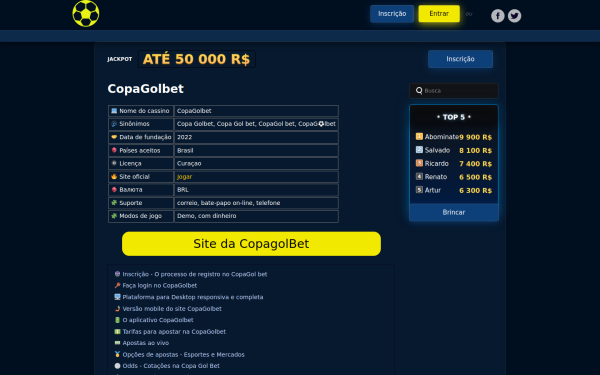The width and height of the screenshot is (600, 375).
Task: Click rank 2 badge next to Salvado
Action: coord(419,150)
